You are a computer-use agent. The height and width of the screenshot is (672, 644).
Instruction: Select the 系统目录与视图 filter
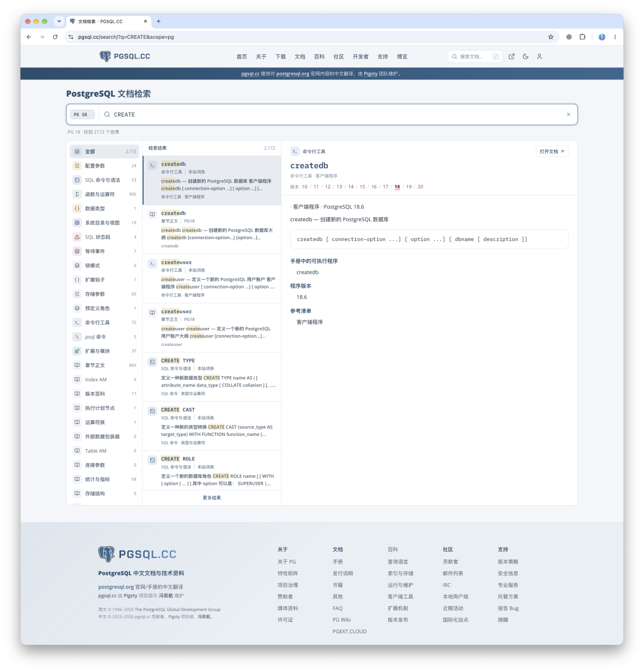(104, 223)
